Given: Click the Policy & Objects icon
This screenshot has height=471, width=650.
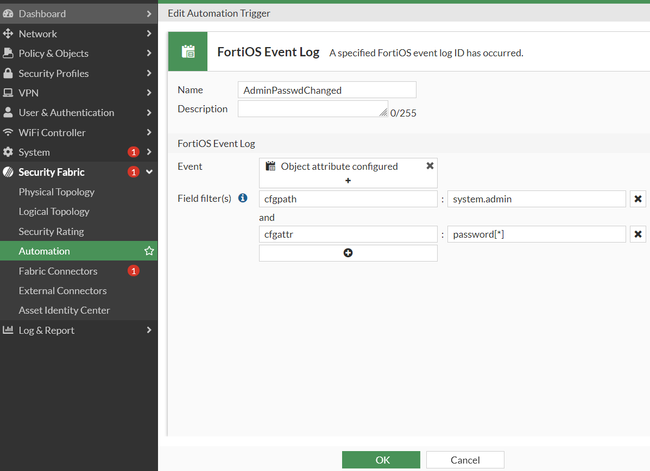Looking at the screenshot, I should 8,53.
